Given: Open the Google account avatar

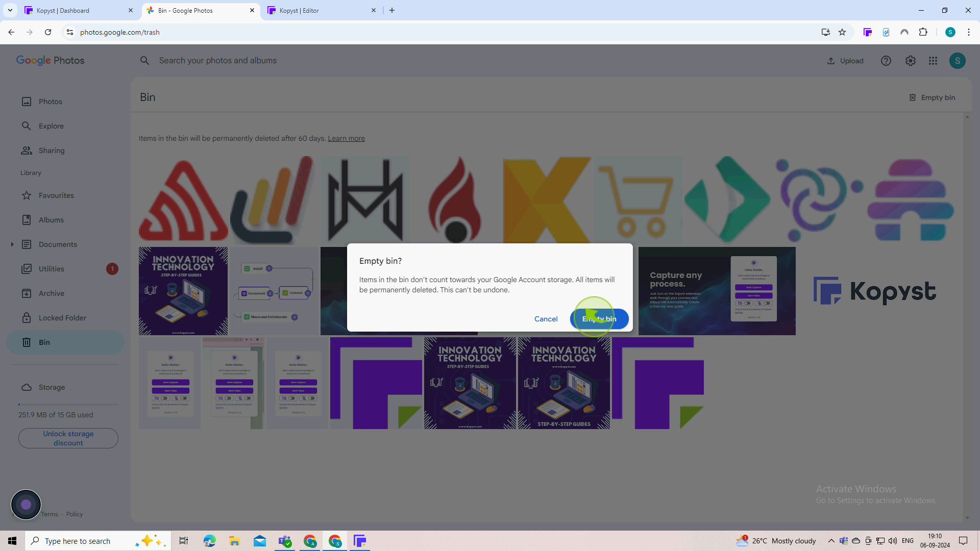Looking at the screenshot, I should 958,61.
